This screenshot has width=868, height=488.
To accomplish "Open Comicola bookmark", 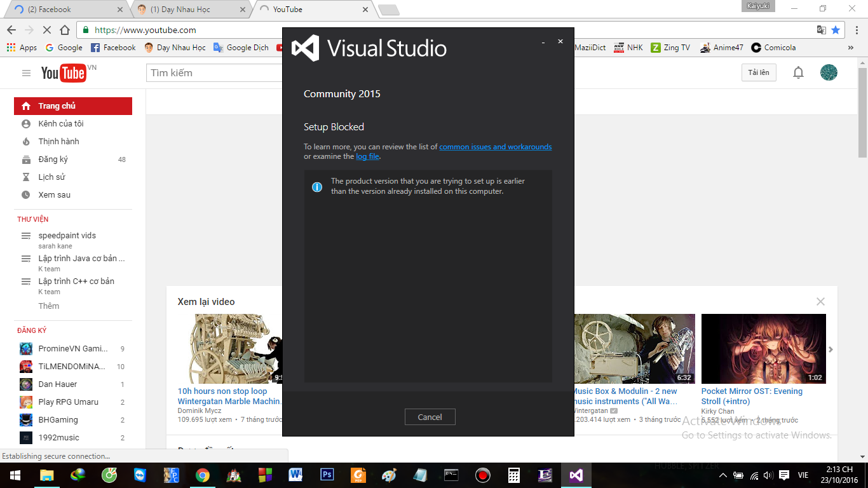I will [x=773, y=48].
